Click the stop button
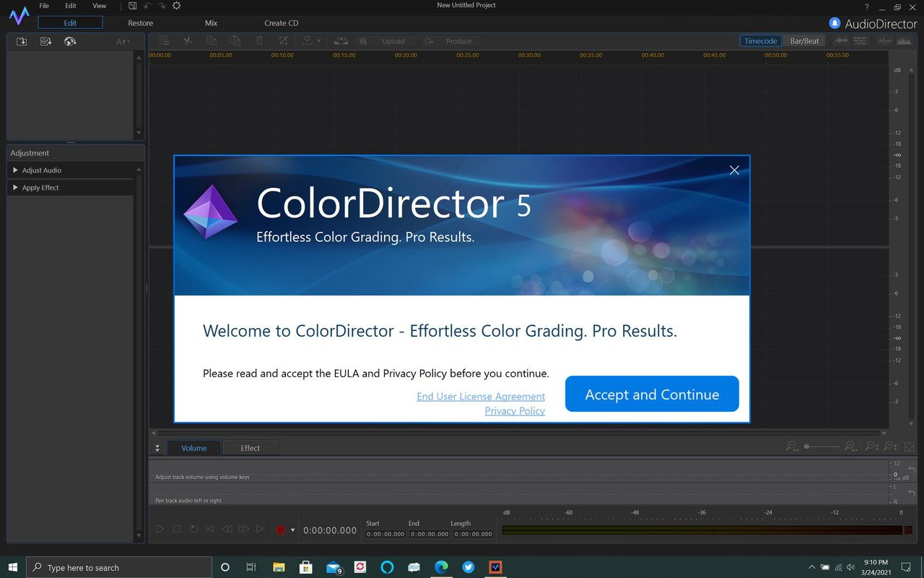 pyautogui.click(x=177, y=530)
